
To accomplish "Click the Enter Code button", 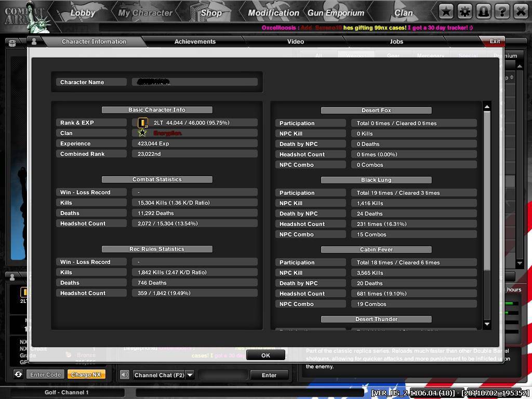I will 46,375.
